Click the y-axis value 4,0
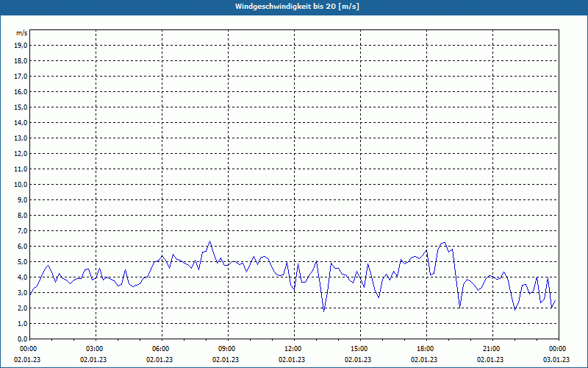This screenshot has width=588, height=368. pyautogui.click(x=22, y=277)
